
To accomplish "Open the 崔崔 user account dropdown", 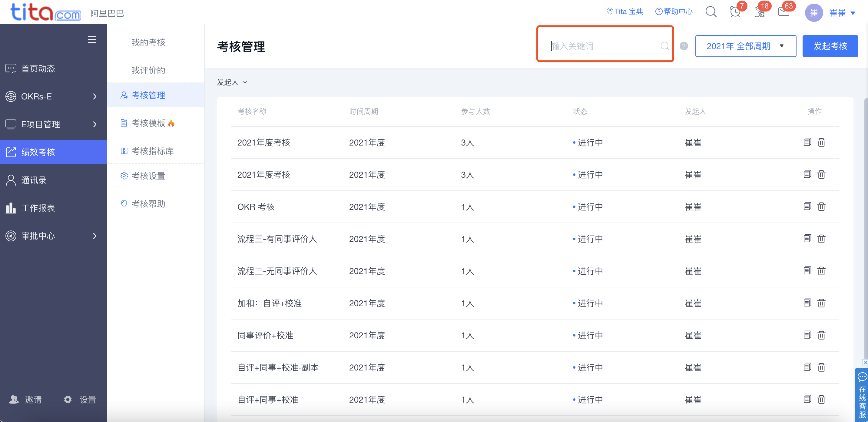I will [842, 13].
